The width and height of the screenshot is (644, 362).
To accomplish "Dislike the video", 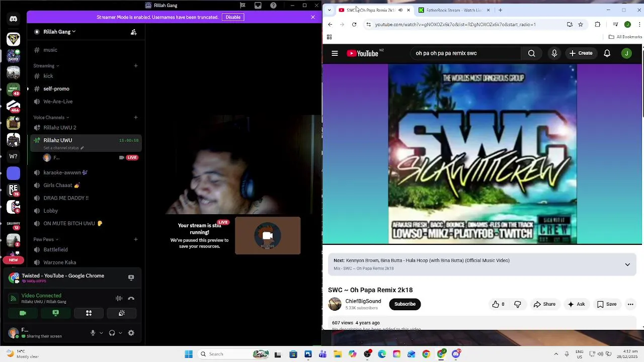I will 518,304.
